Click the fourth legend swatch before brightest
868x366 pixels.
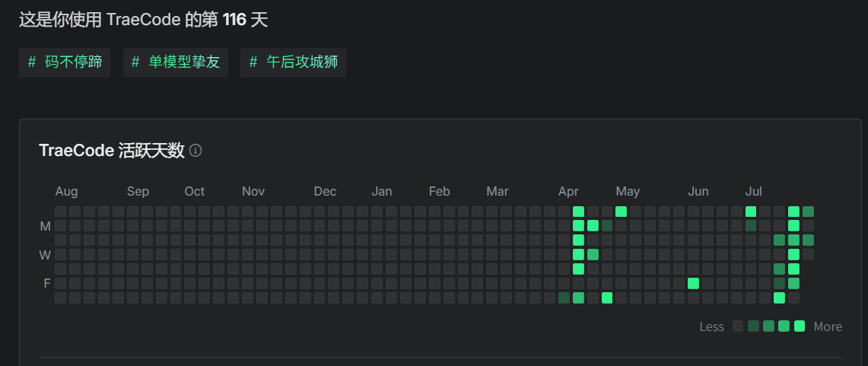point(784,326)
